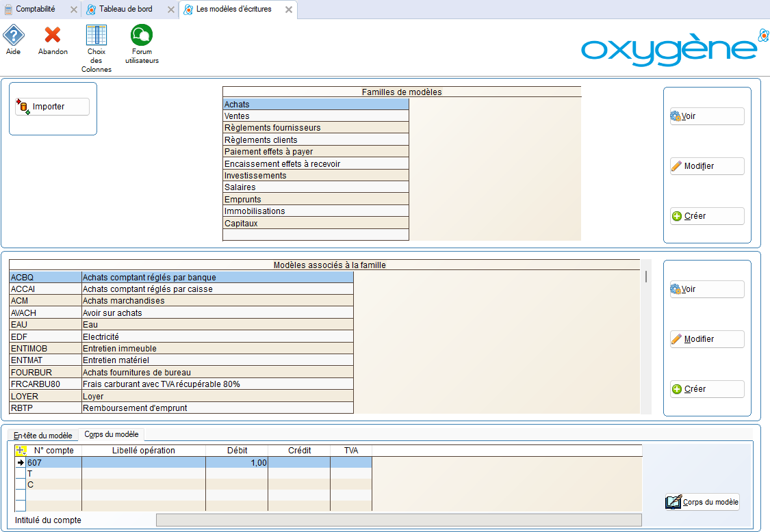Click the Aide help icon
The height and width of the screenshot is (532, 770).
(x=14, y=36)
